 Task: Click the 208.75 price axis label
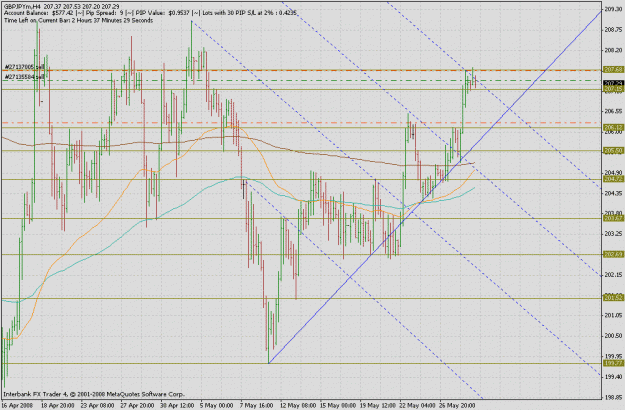point(613,29)
